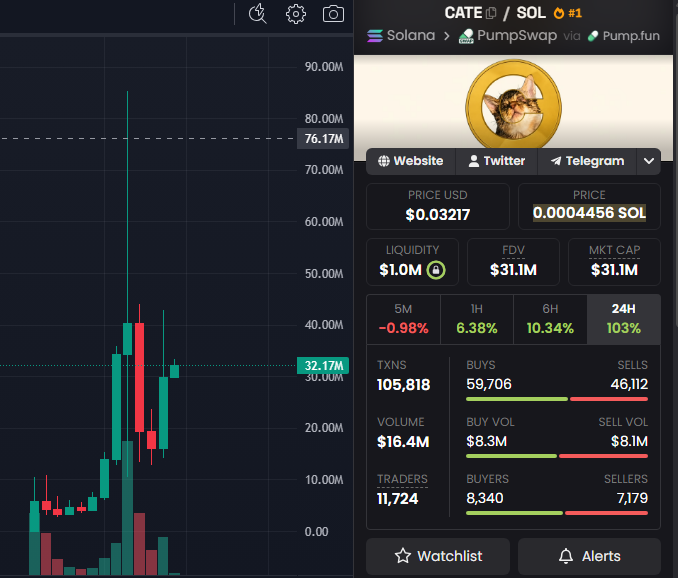This screenshot has height=578, width=678.
Task: Take chart snapshot with camera icon
Action: tap(333, 14)
